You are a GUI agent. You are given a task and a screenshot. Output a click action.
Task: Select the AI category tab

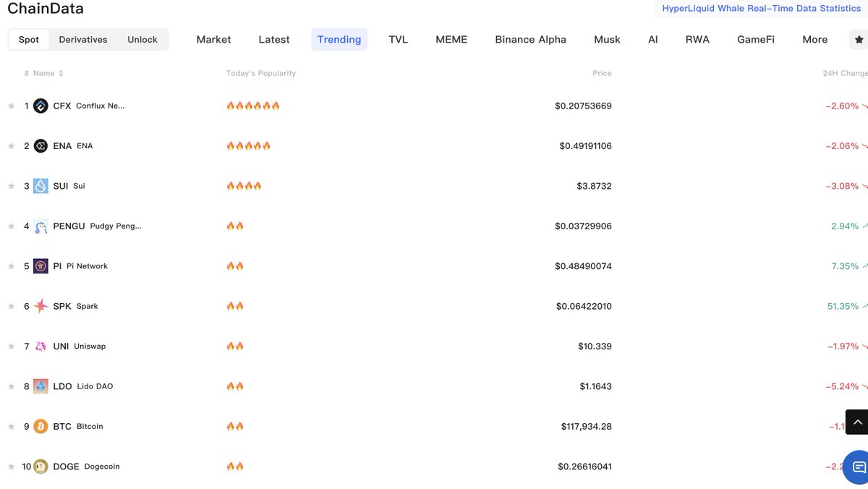(653, 40)
